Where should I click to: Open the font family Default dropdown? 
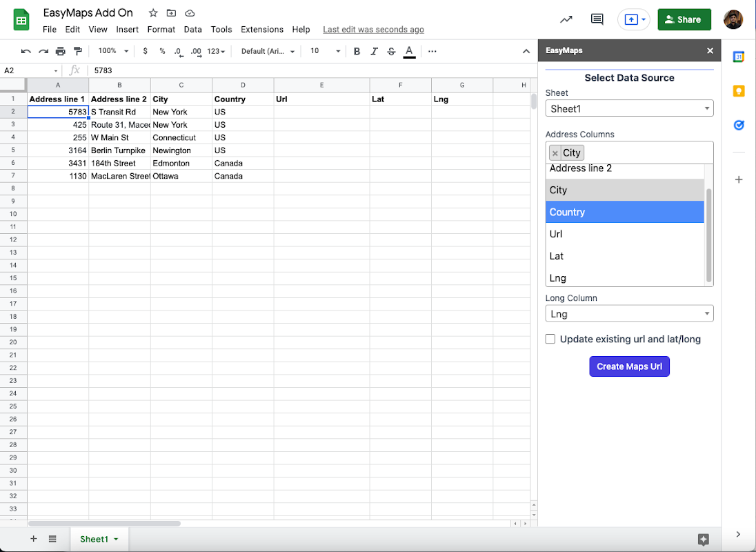(x=268, y=51)
